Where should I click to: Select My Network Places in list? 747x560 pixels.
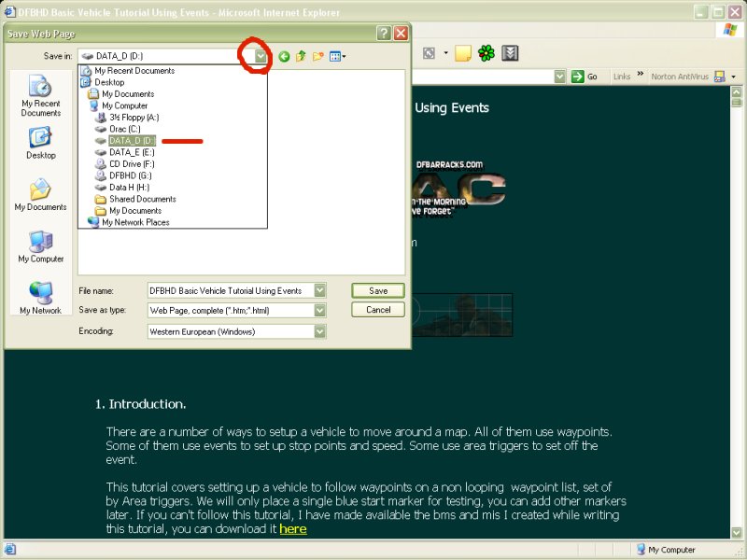coord(135,222)
